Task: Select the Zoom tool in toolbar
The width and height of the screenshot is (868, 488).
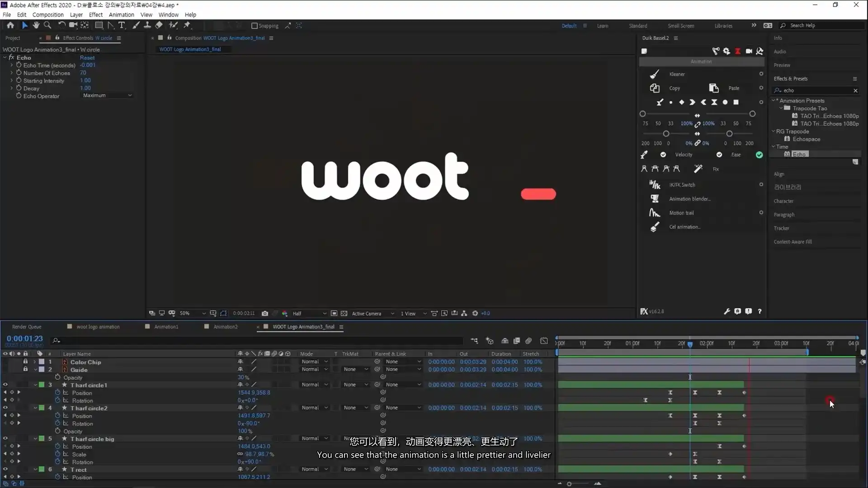Action: [47, 25]
